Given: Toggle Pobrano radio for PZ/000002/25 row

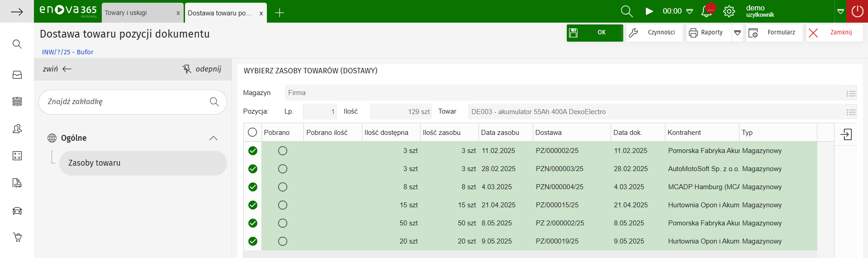Looking at the screenshot, I should point(283,151).
